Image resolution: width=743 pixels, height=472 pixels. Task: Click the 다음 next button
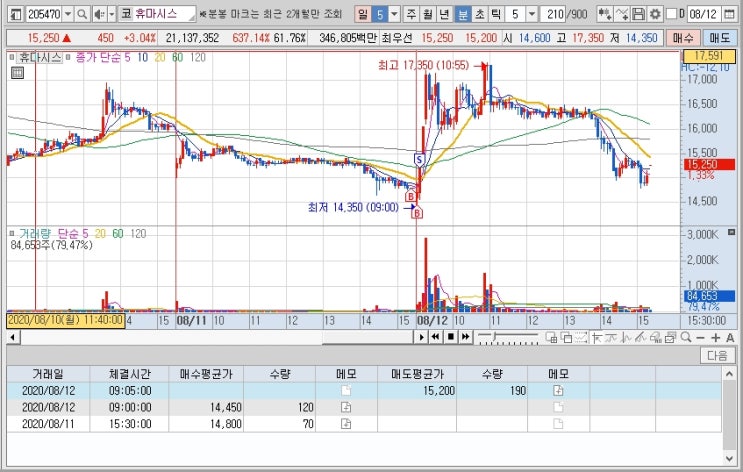[717, 355]
